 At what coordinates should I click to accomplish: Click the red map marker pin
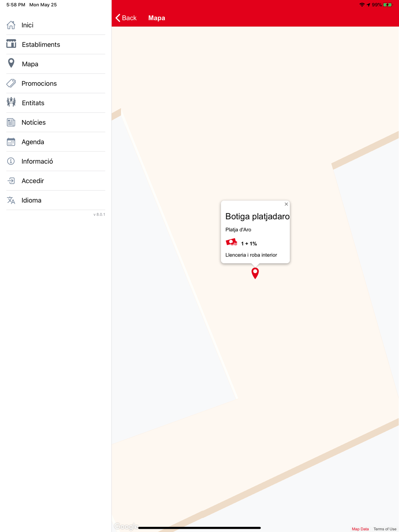coord(255,273)
